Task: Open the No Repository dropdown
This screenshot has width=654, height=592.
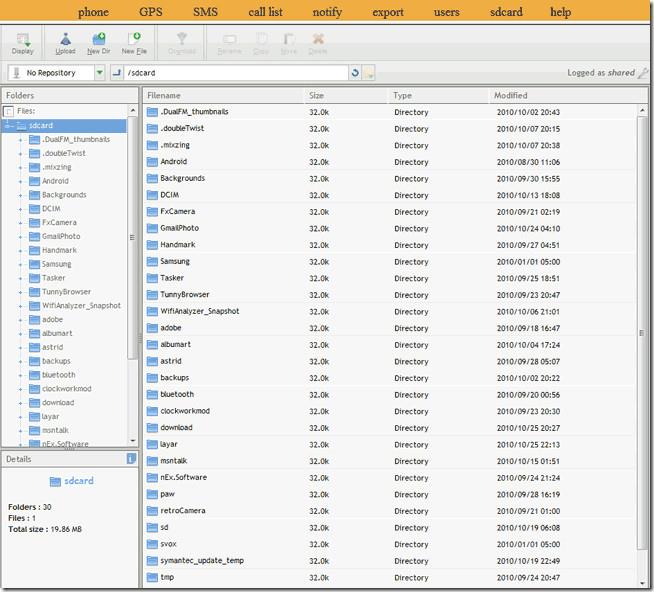Action: click(99, 73)
